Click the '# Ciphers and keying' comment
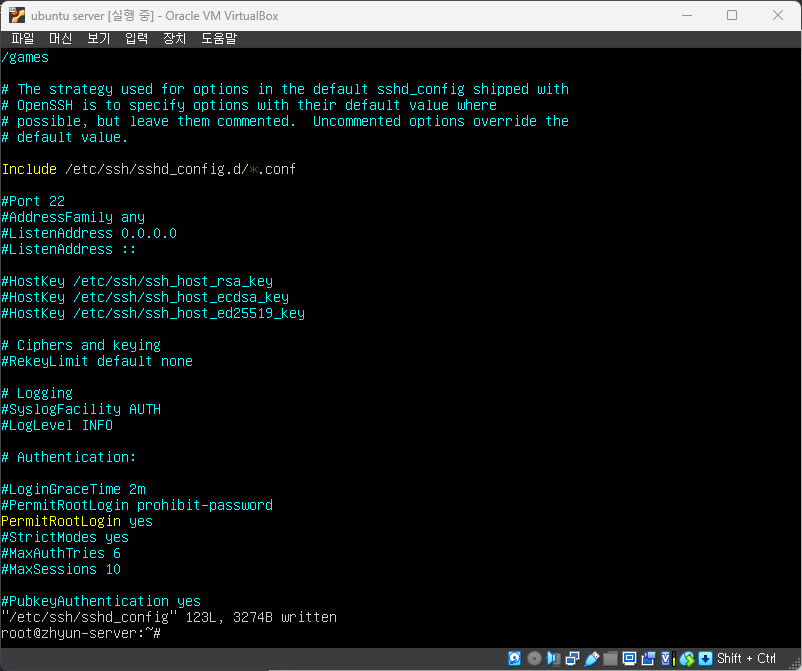This screenshot has height=671, width=802. pos(81,345)
